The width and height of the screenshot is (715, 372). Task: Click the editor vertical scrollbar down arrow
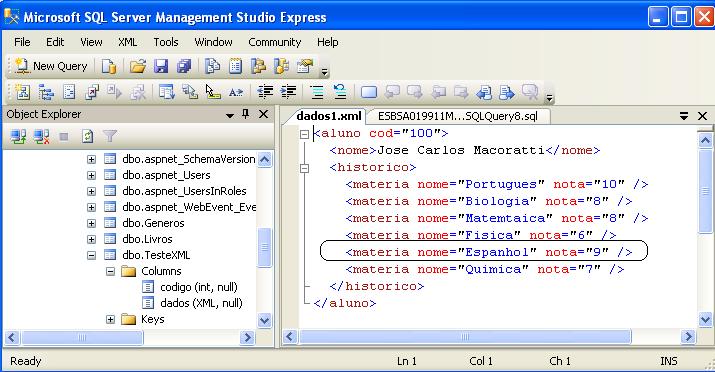tap(705, 319)
